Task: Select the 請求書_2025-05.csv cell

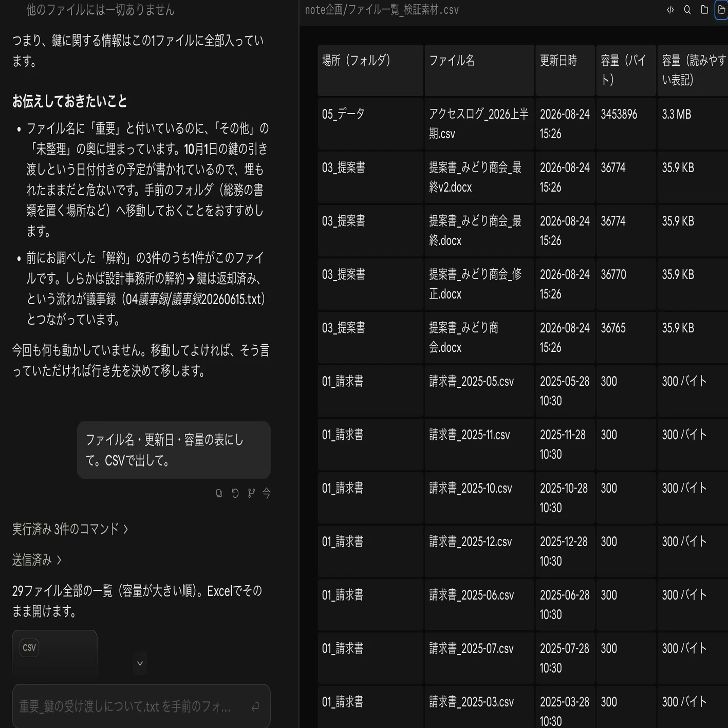Action: 479,391
